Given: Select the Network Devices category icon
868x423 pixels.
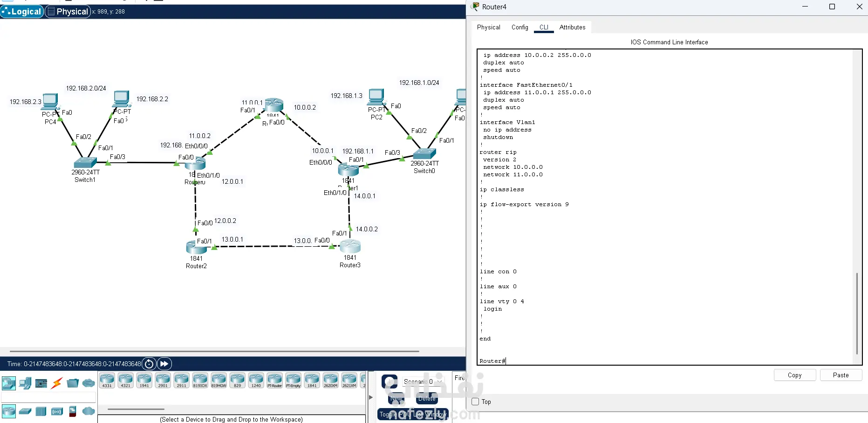Looking at the screenshot, I should [x=9, y=383].
